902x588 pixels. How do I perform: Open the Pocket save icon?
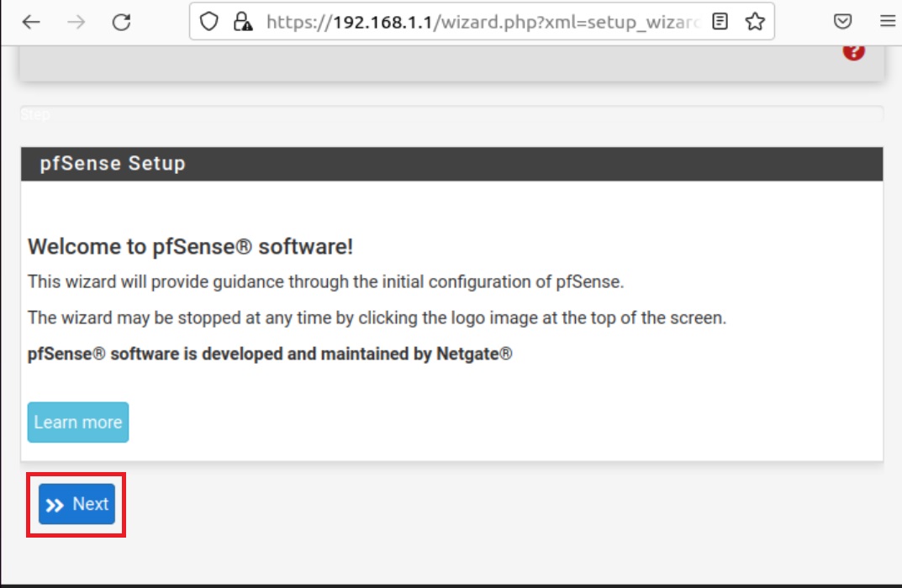tap(843, 22)
